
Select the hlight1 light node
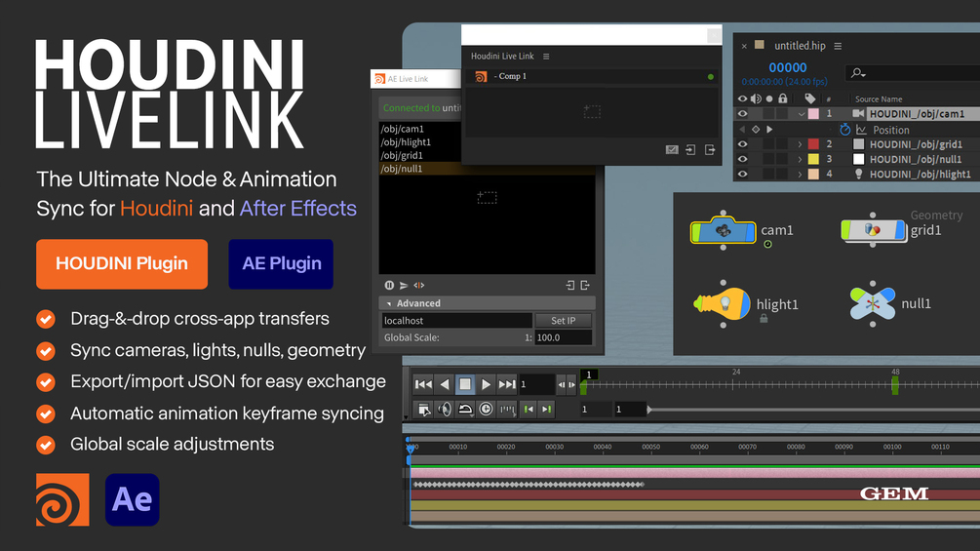point(723,304)
